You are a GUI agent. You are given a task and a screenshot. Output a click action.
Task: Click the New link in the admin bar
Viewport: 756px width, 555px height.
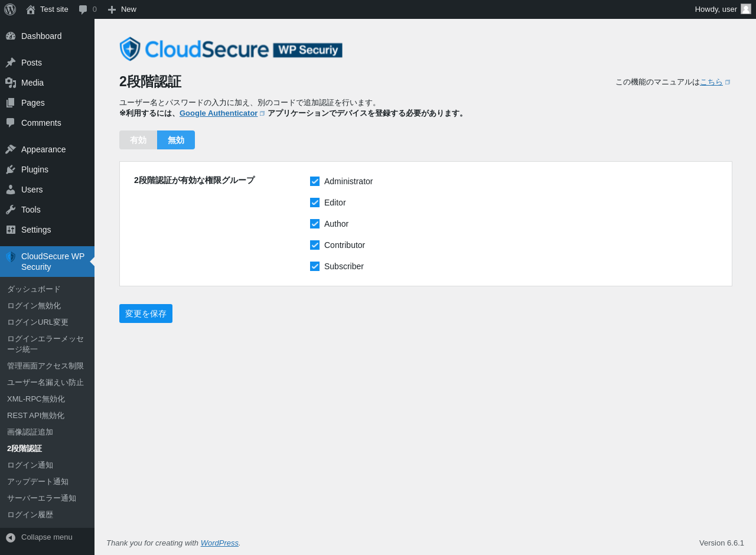click(129, 9)
